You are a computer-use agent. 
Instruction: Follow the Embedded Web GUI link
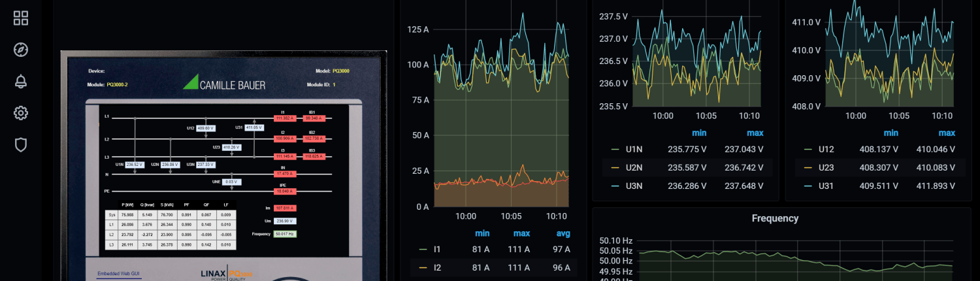[x=118, y=273]
